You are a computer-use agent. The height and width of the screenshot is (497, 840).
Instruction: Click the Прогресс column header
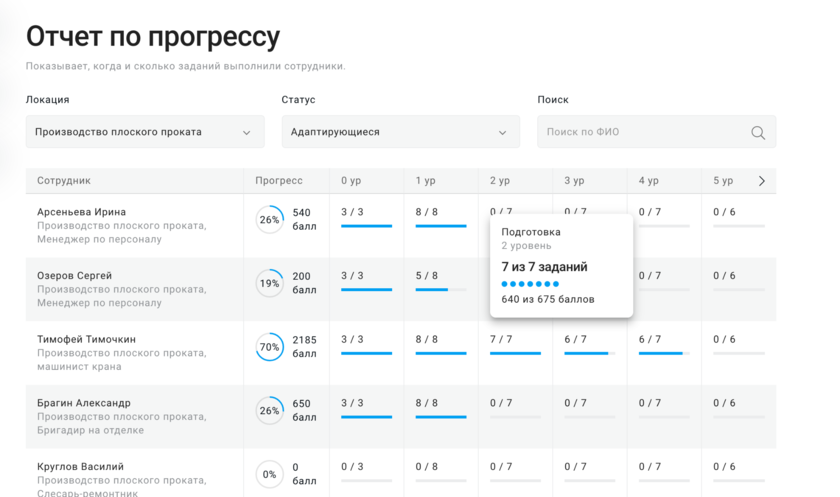(x=279, y=181)
